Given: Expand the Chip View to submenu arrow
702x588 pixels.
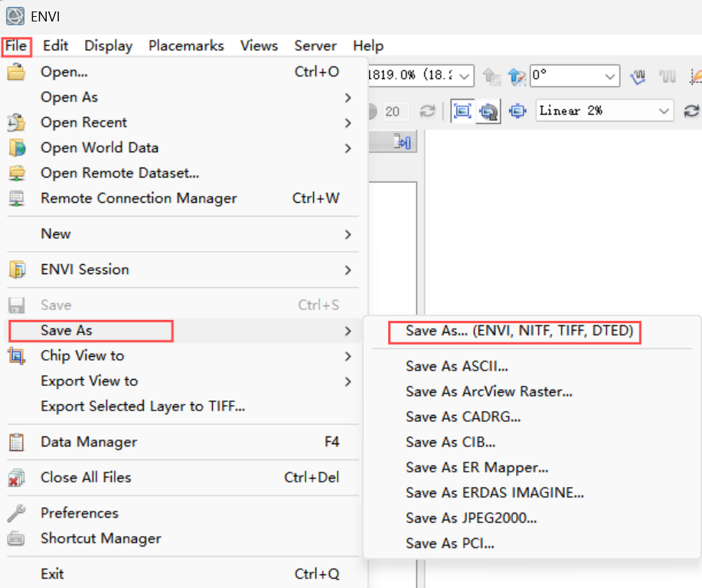Looking at the screenshot, I should [348, 357].
